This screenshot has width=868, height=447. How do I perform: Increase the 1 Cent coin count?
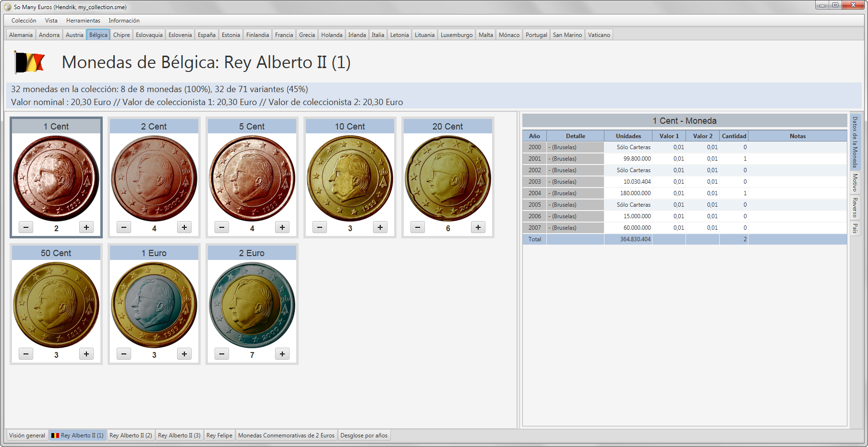pyautogui.click(x=86, y=227)
